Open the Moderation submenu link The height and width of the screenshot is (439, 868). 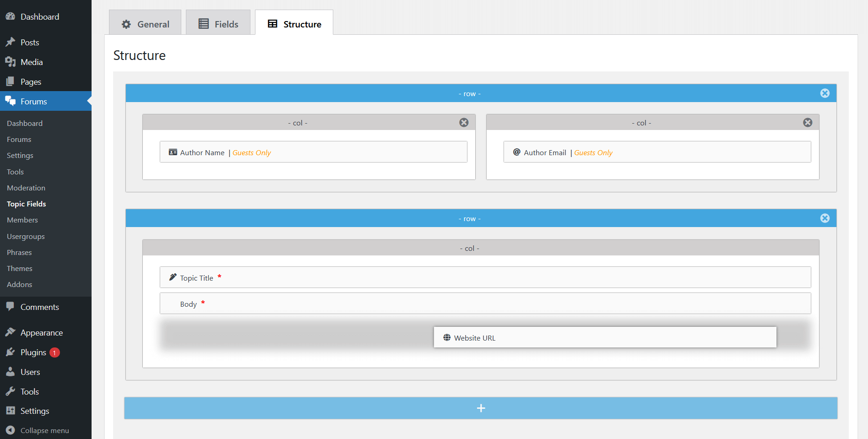[26, 188]
